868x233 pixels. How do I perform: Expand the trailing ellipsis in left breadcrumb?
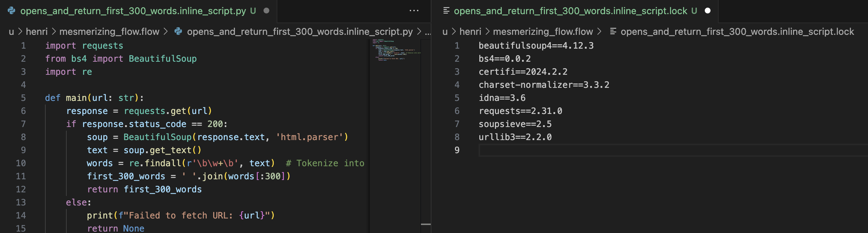(428, 32)
